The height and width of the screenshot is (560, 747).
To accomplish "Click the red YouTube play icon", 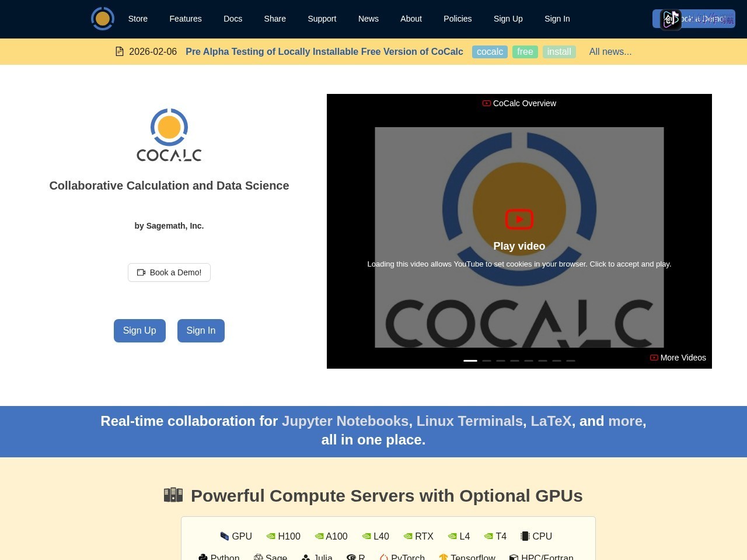I will pos(519,219).
